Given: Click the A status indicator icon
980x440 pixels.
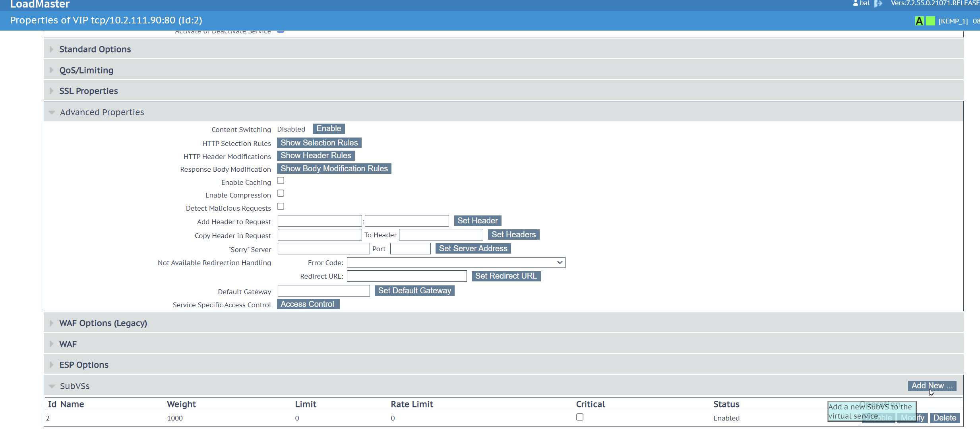Looking at the screenshot, I should coord(919,21).
